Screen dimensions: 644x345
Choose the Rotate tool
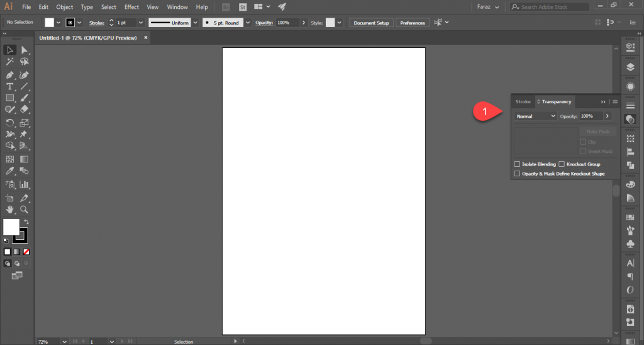10,123
